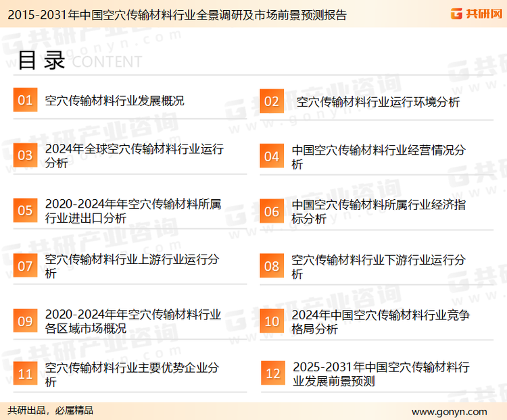Open chapter 中国空穴传输材料行业经营情况分析
The width and height of the screenshot is (507, 420).
[x=379, y=157]
